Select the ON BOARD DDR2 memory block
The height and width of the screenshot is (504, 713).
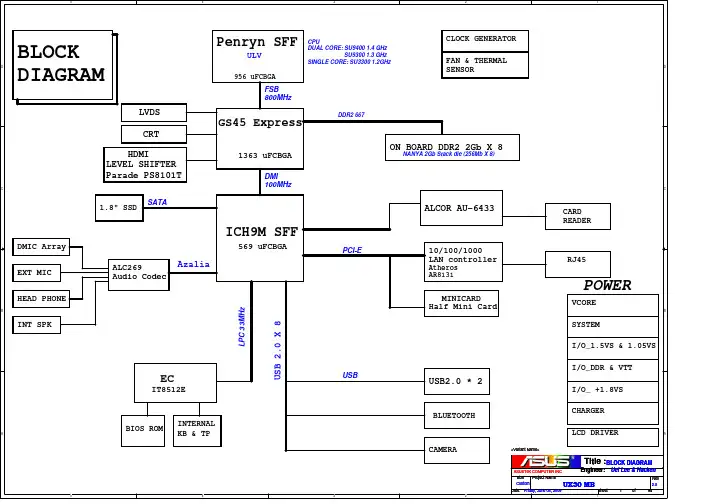pos(452,147)
